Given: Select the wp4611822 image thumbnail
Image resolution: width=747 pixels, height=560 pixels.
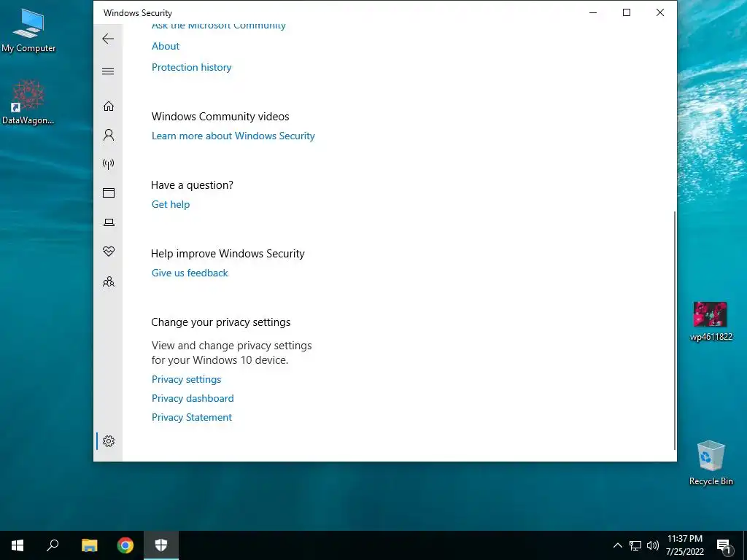Looking at the screenshot, I should 711,321.
